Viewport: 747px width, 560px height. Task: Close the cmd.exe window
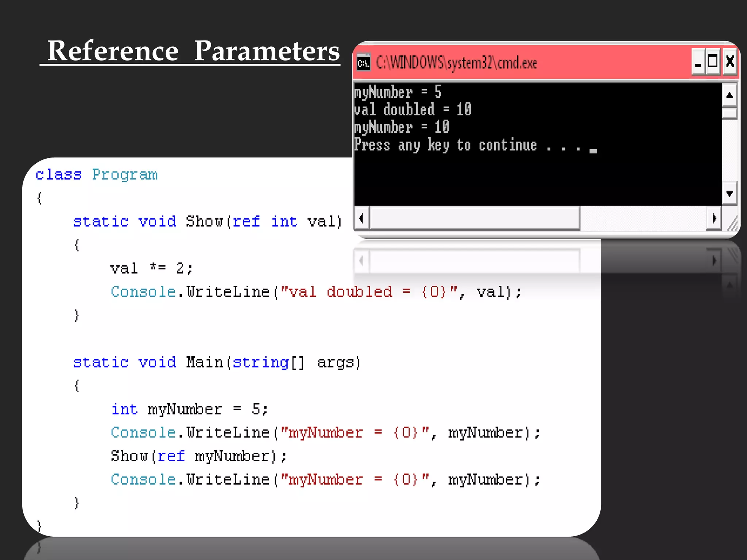click(729, 62)
